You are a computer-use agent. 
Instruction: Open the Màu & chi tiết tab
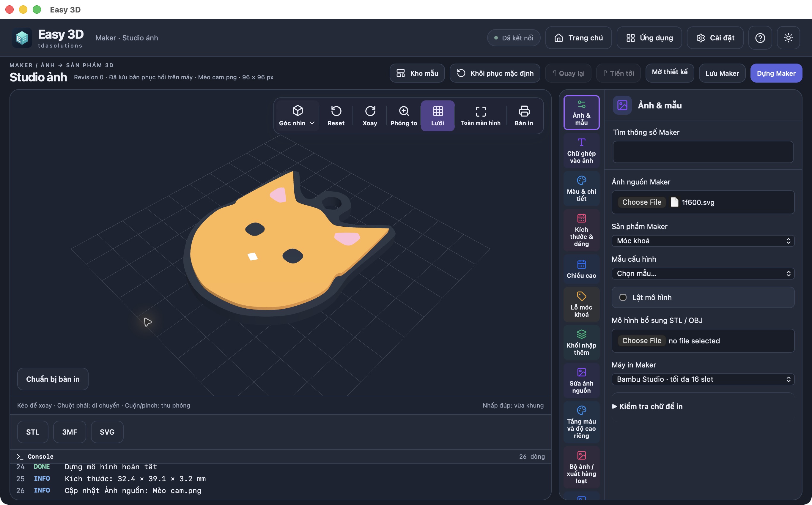(581, 189)
